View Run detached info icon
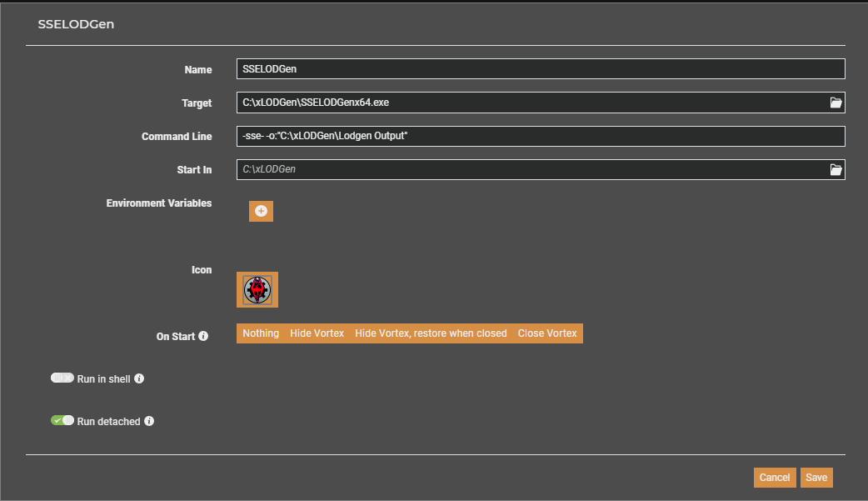The image size is (868, 501). click(x=149, y=421)
